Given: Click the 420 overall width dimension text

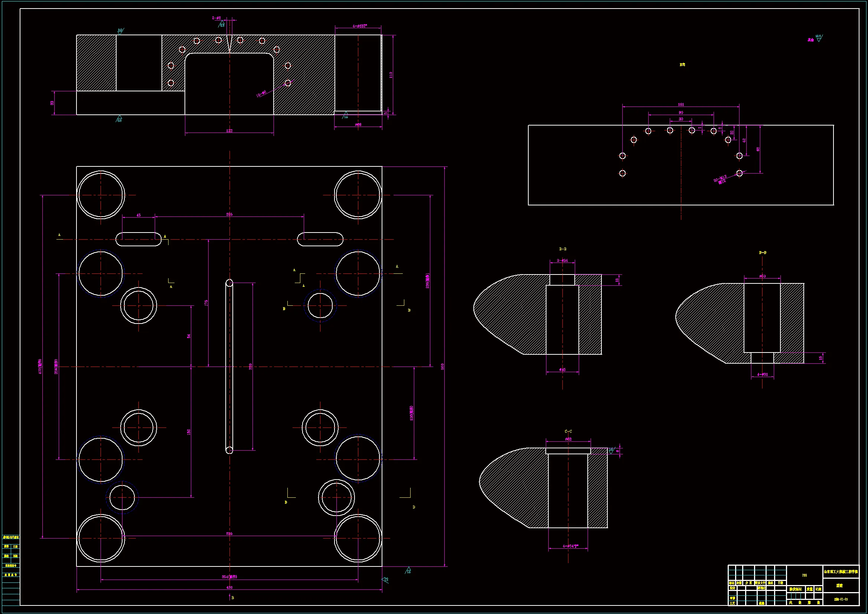Looking at the screenshot, I should pos(229,588).
